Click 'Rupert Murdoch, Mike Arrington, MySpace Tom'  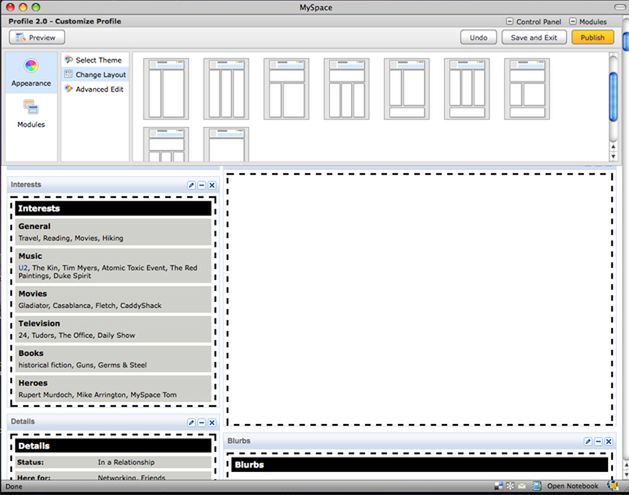[97, 395]
